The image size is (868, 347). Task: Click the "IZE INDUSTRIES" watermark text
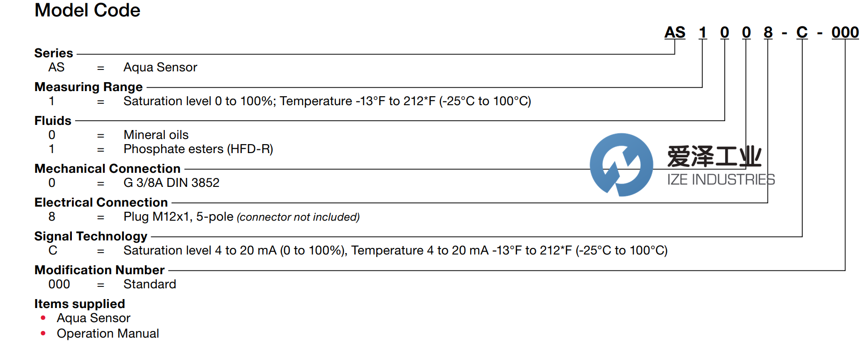(721, 179)
